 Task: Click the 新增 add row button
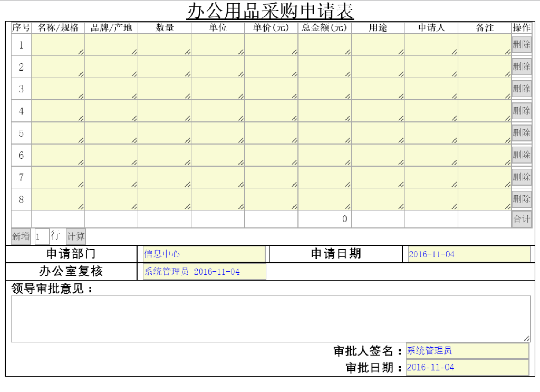tap(21, 236)
